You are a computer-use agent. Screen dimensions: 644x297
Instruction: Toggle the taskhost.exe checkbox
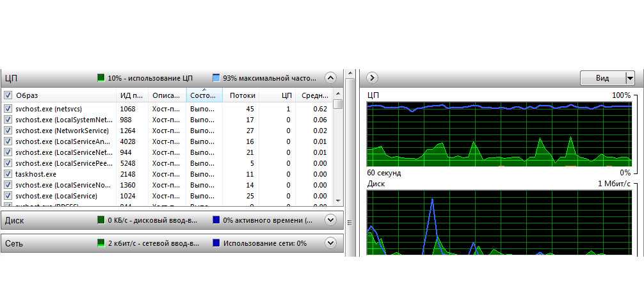click(8, 174)
